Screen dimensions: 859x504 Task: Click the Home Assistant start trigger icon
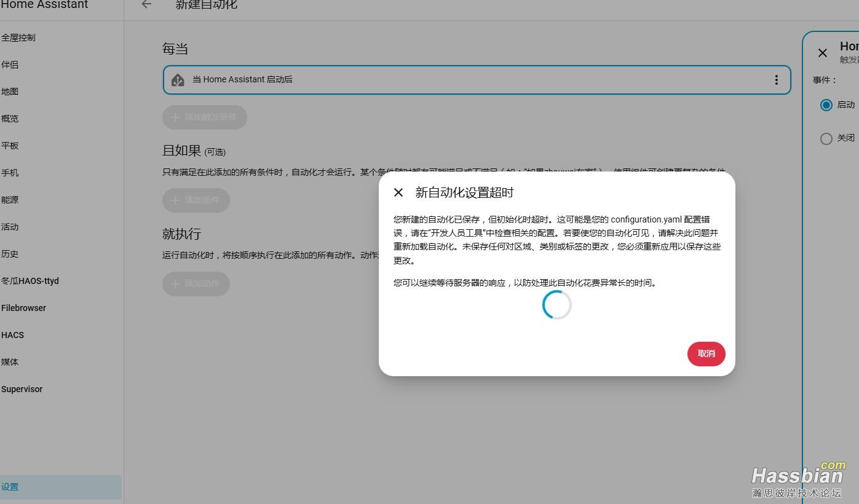(x=178, y=80)
